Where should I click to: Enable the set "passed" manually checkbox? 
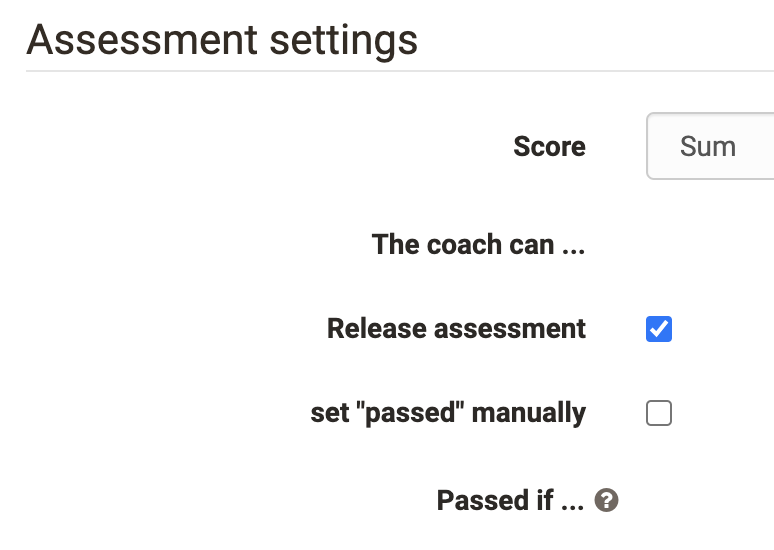click(659, 413)
